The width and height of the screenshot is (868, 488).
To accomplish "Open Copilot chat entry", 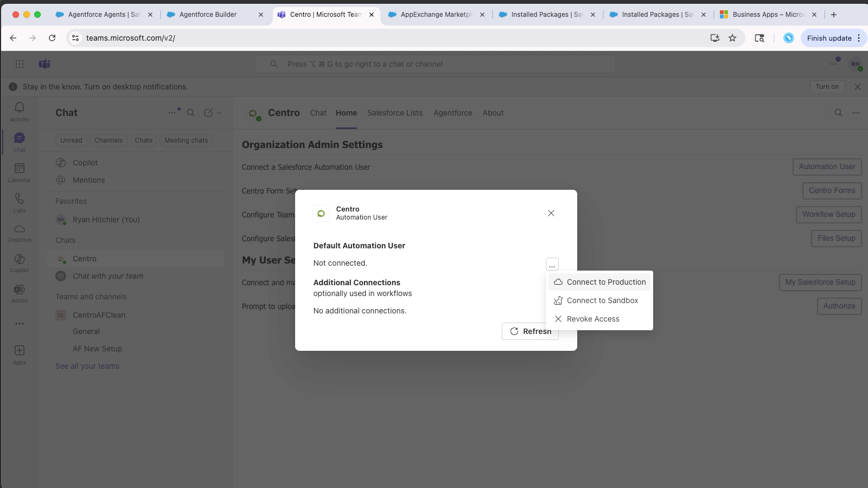I will (136, 163).
